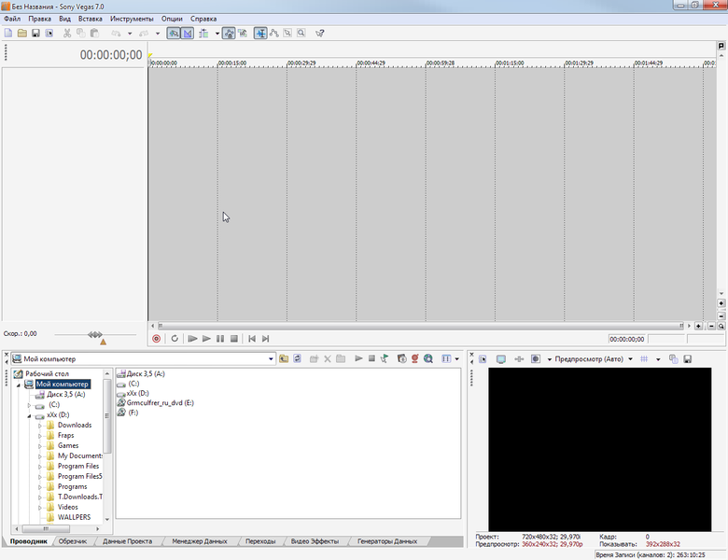Toggle preview on external monitor icon
728x560 pixels.
(x=501, y=359)
